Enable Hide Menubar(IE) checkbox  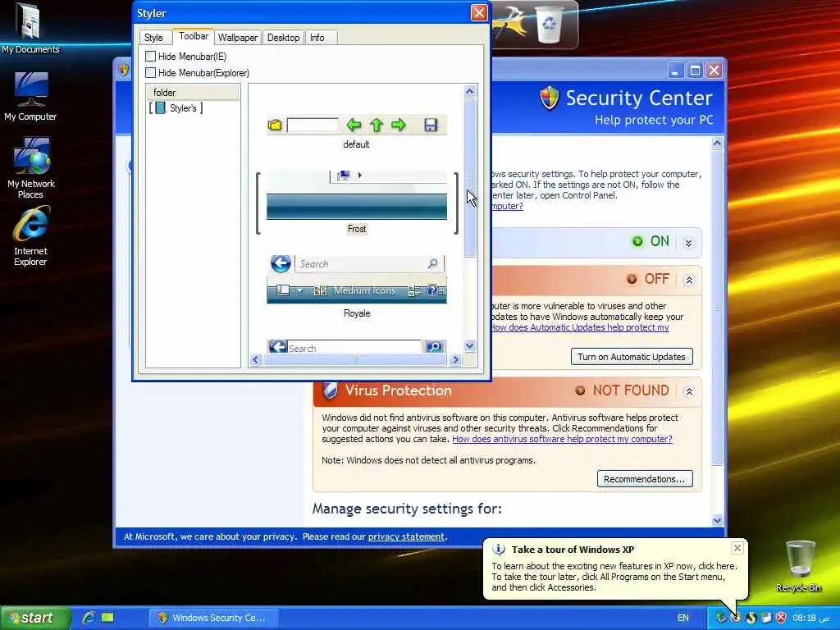(151, 57)
